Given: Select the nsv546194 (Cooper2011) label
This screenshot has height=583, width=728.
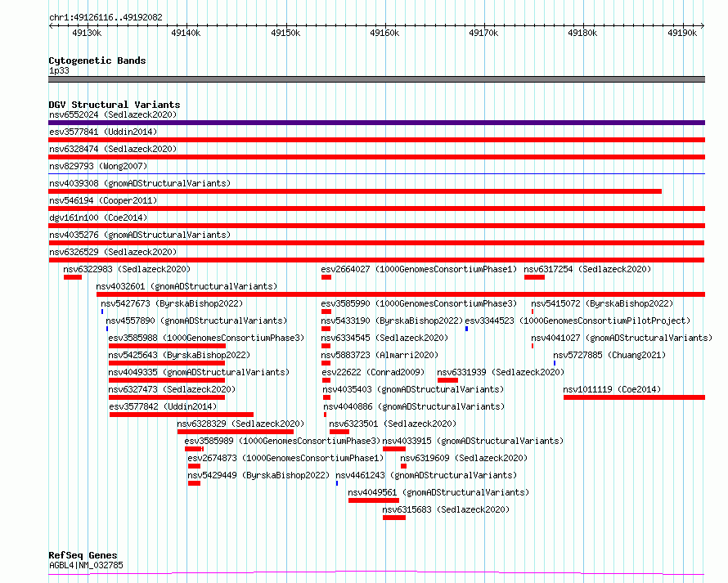Looking at the screenshot, I should (103, 200).
